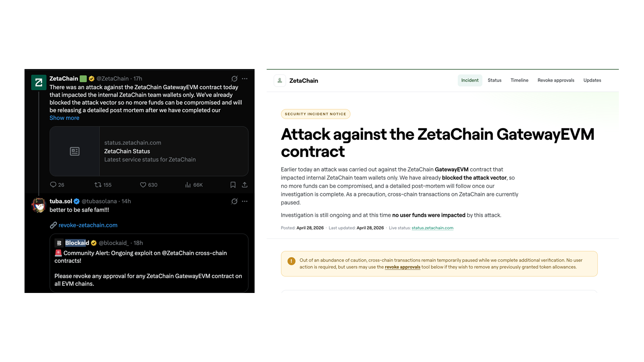Open more options on ZetaChain tweet
644x362 pixels.
(245, 78)
